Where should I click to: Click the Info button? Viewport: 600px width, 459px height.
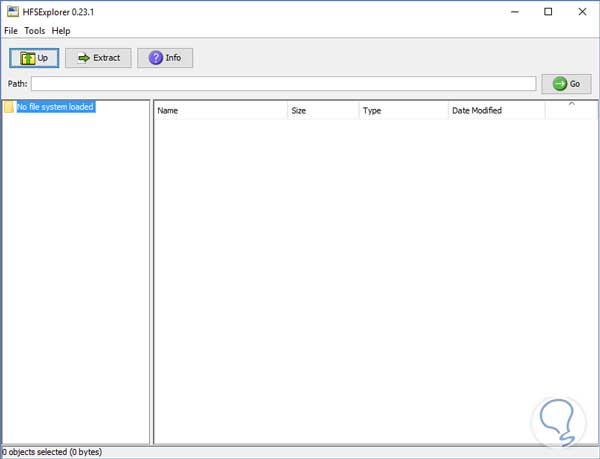coord(165,58)
